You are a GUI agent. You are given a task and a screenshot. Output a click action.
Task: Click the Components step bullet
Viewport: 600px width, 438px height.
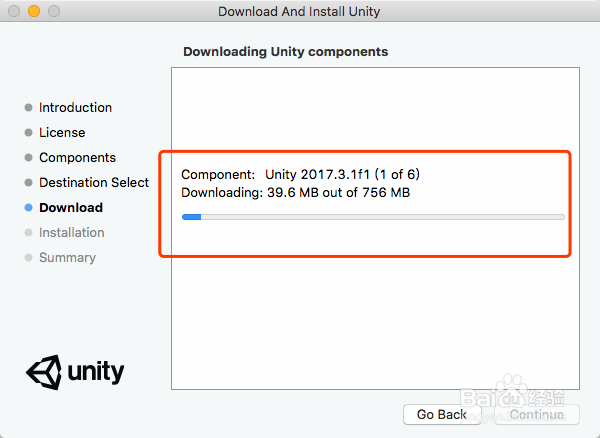[28, 158]
